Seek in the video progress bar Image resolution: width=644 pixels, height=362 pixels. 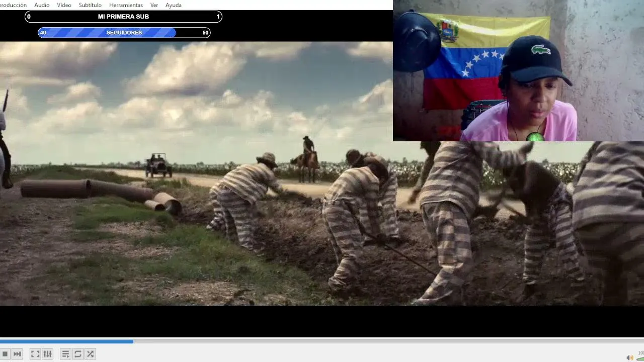(322, 341)
